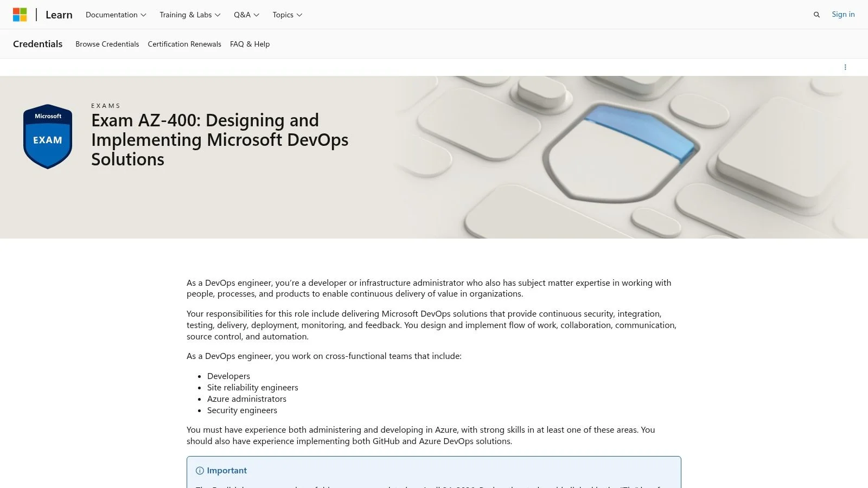Viewport: 868px width, 488px height.
Task: Open the three-dot more actions menu
Action: [845, 67]
